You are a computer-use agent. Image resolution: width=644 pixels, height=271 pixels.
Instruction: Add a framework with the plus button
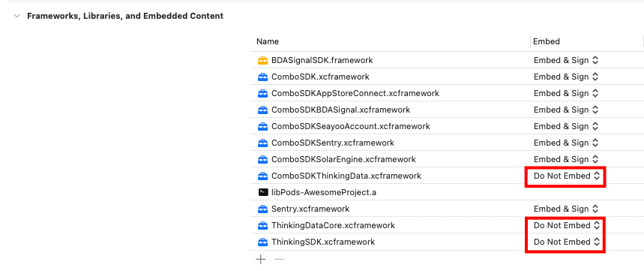coord(260,260)
